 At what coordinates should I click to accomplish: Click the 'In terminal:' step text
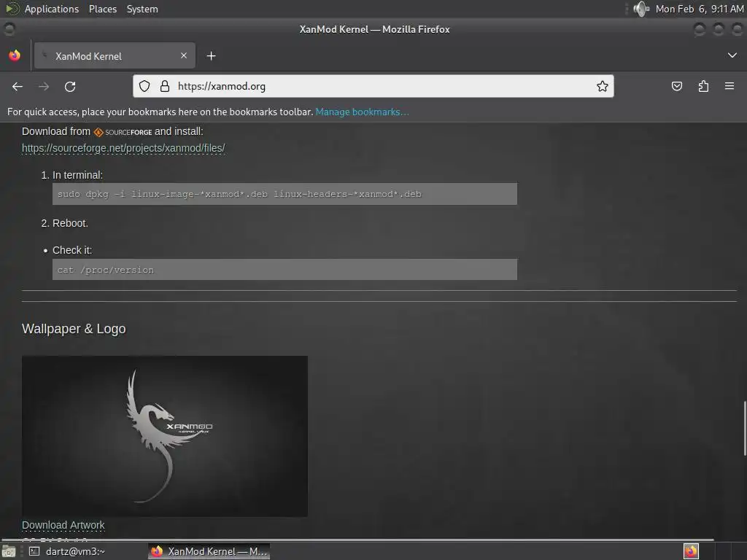(77, 175)
